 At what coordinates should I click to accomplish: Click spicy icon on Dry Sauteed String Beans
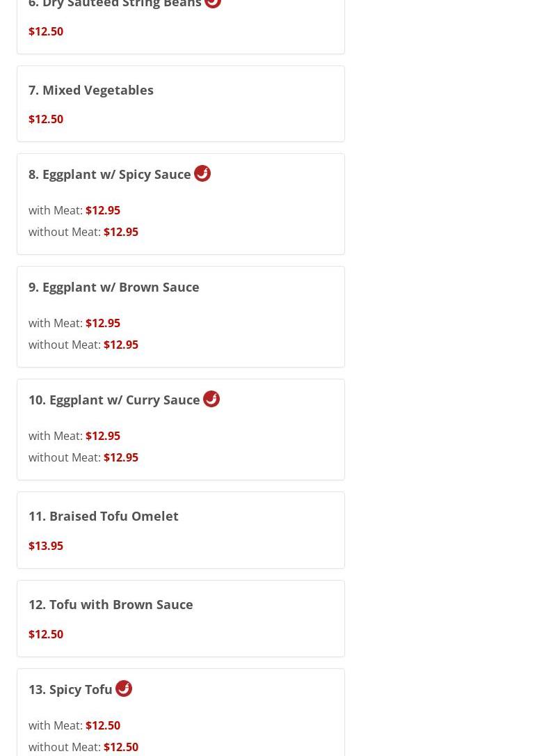(x=213, y=2)
